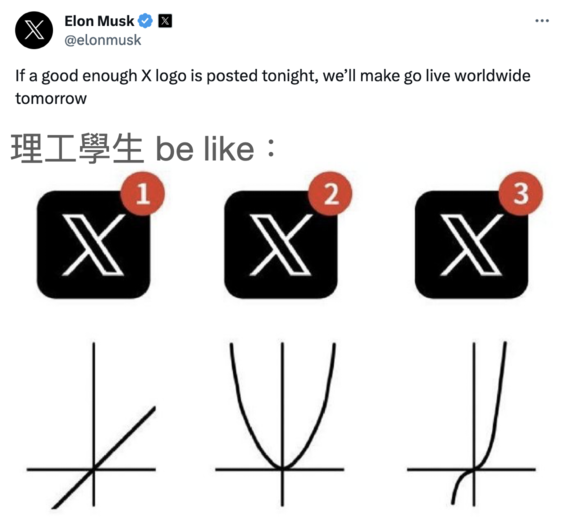Open the three-dot more options menu
Image resolution: width=566 pixels, height=521 pixels.
pyautogui.click(x=542, y=21)
